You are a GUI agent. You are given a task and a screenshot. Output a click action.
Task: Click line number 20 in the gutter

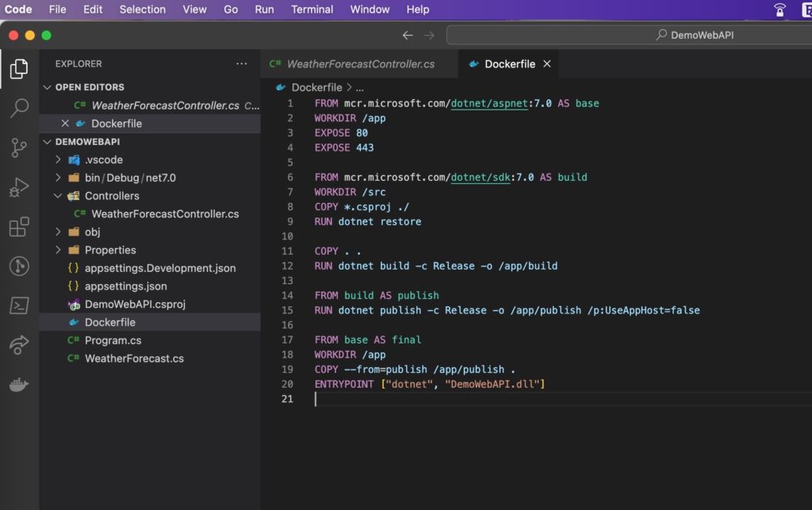287,384
